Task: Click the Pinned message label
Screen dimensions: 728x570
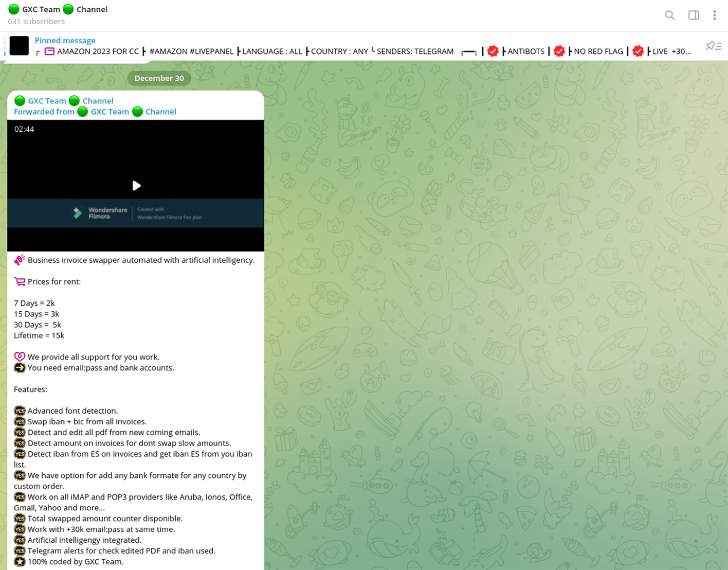Action: [x=65, y=40]
